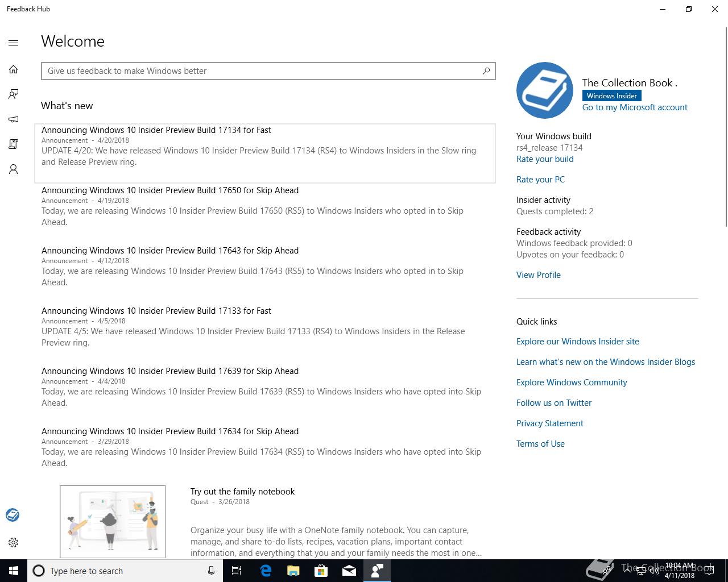Viewport: 728px width, 582px height.
Task: Click Rate your build link
Action: pyautogui.click(x=545, y=159)
